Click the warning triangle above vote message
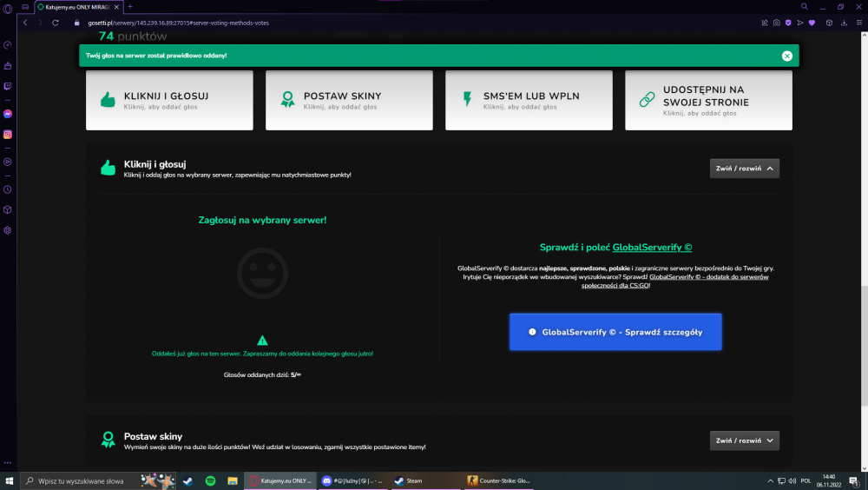This screenshot has height=490, width=868. pos(262,341)
